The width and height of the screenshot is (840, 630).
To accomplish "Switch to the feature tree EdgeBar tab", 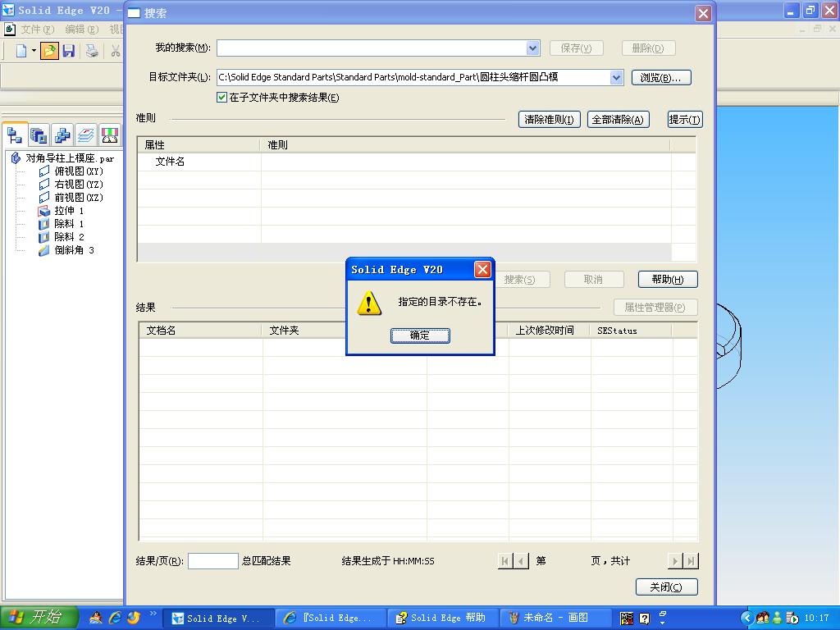I will click(x=15, y=135).
